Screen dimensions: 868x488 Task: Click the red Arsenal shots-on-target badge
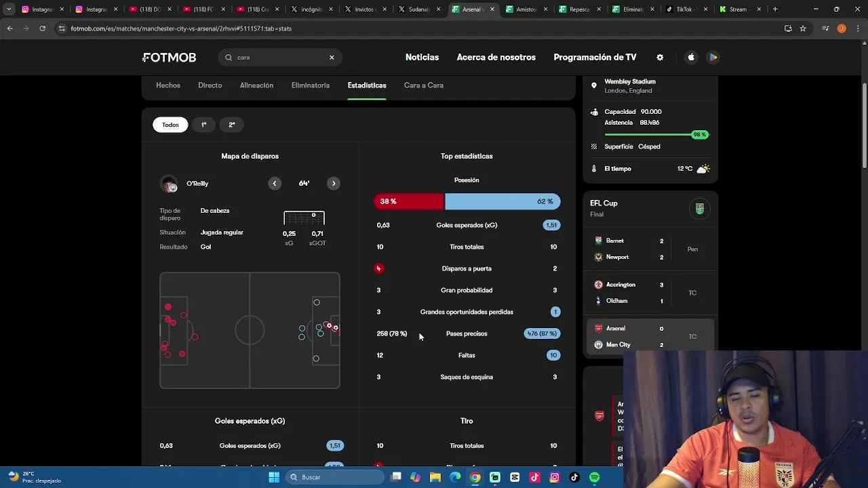click(378, 268)
